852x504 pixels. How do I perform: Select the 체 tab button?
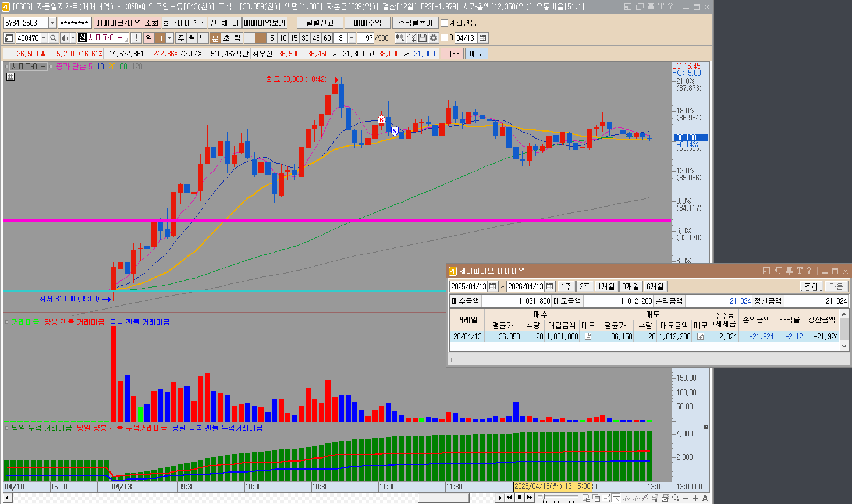tap(225, 23)
